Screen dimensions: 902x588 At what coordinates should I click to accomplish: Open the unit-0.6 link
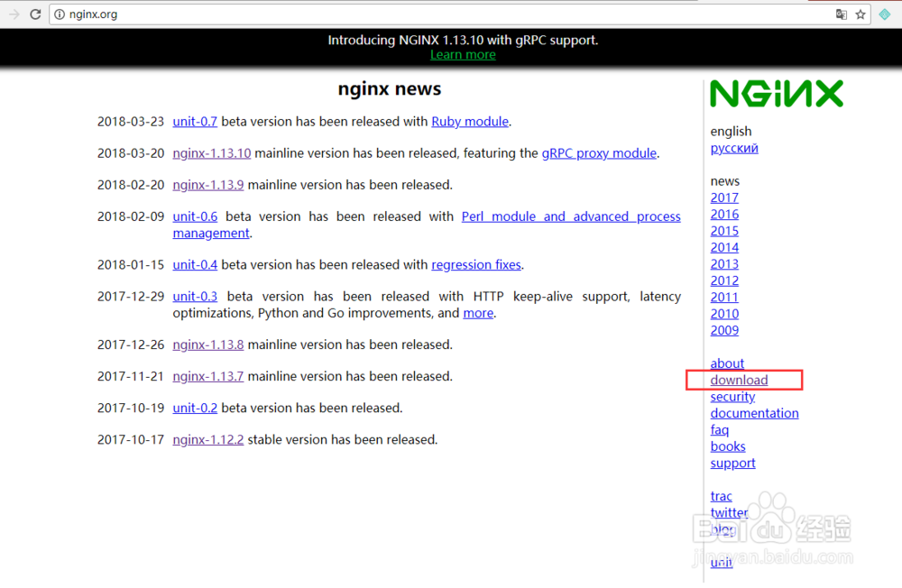pos(195,216)
